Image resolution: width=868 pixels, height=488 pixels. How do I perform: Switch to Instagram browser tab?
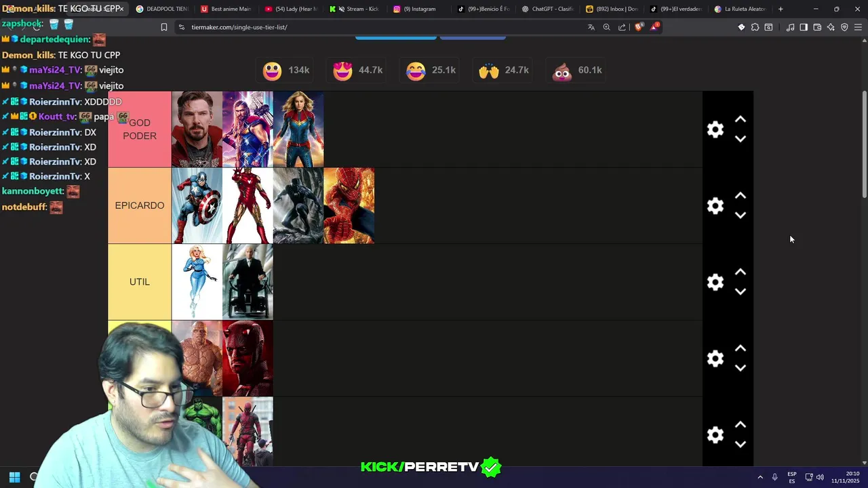click(419, 9)
